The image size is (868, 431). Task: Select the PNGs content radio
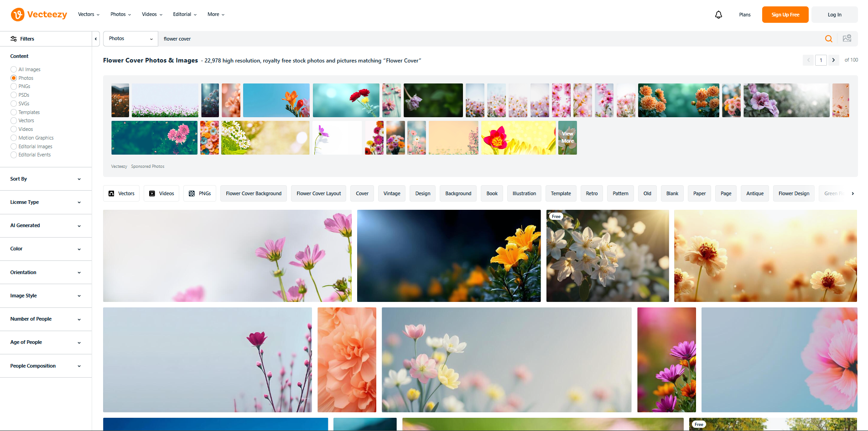(x=14, y=86)
